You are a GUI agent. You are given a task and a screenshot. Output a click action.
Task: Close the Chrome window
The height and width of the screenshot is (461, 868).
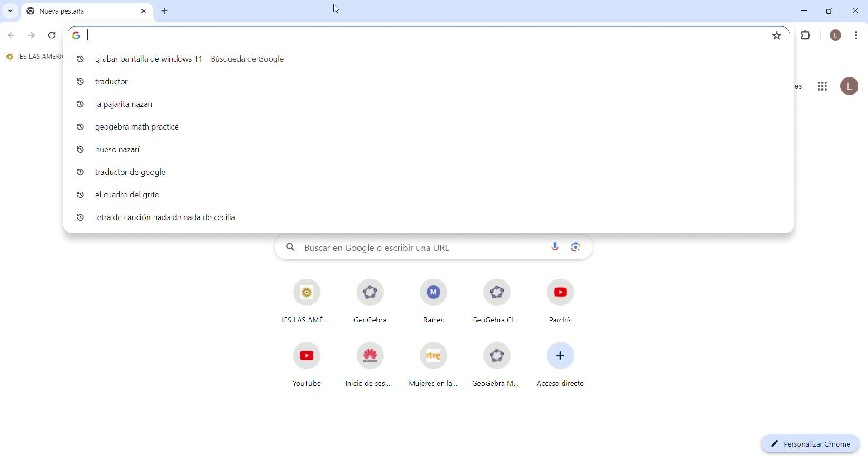click(x=855, y=11)
